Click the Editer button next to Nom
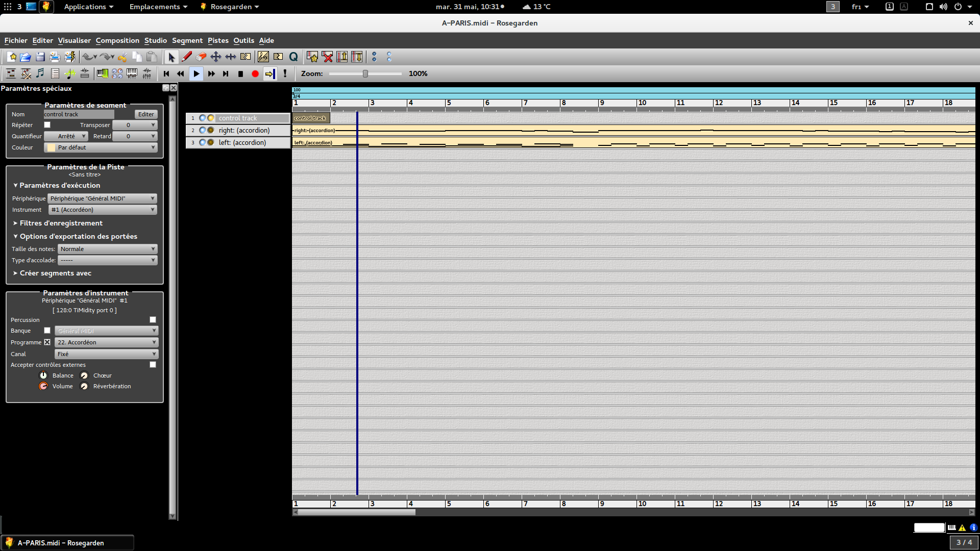Screen dimensions: 980x551 [146, 114]
